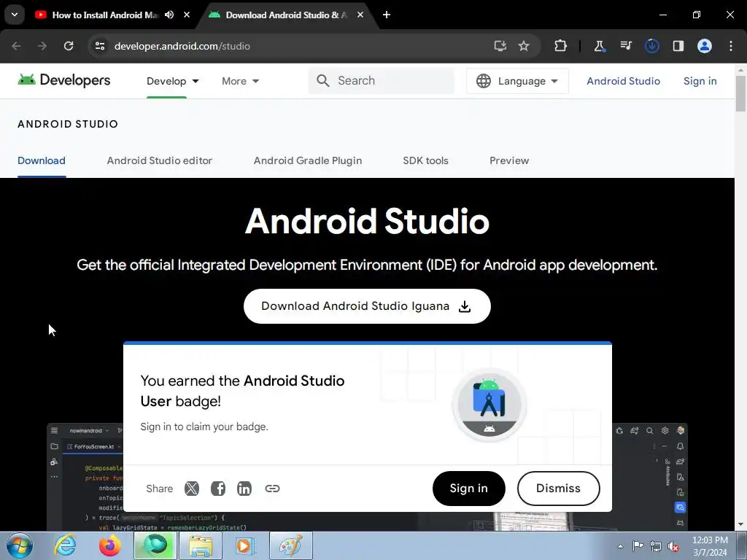Click the page vertical scrollbar thumb
The image size is (747, 560).
pyautogui.click(x=740, y=93)
